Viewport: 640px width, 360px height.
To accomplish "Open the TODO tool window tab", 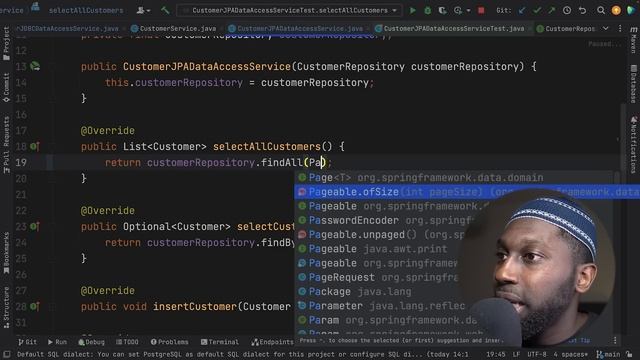I will (x=127, y=342).
